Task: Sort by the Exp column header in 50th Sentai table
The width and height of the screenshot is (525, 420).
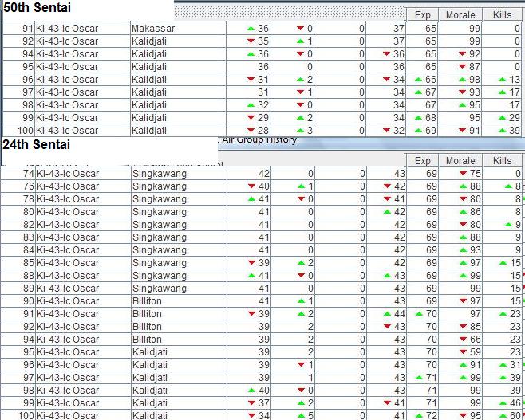Action: [x=422, y=14]
